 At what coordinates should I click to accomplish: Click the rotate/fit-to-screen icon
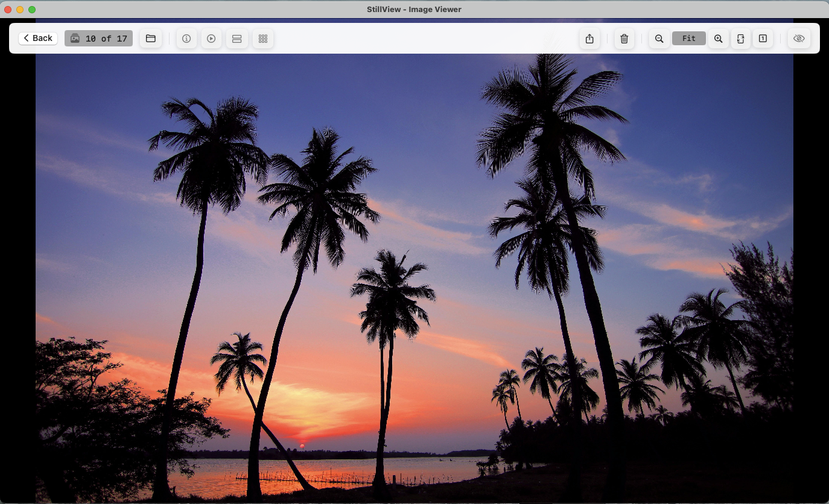pyautogui.click(x=740, y=39)
